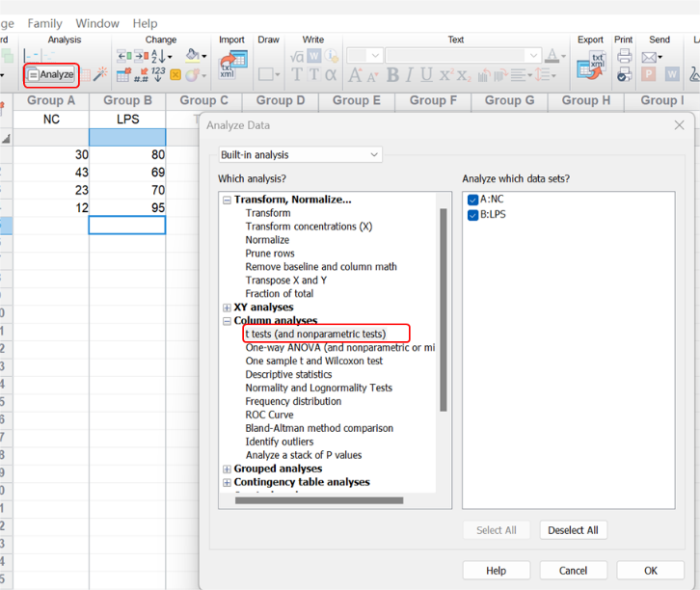
Task: Click the print preview icon with checkmark
Action: pyautogui.click(x=624, y=74)
